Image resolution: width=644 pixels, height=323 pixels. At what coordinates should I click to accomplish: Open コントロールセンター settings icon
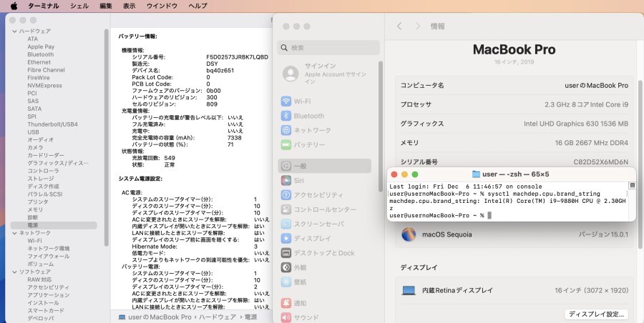(x=286, y=209)
